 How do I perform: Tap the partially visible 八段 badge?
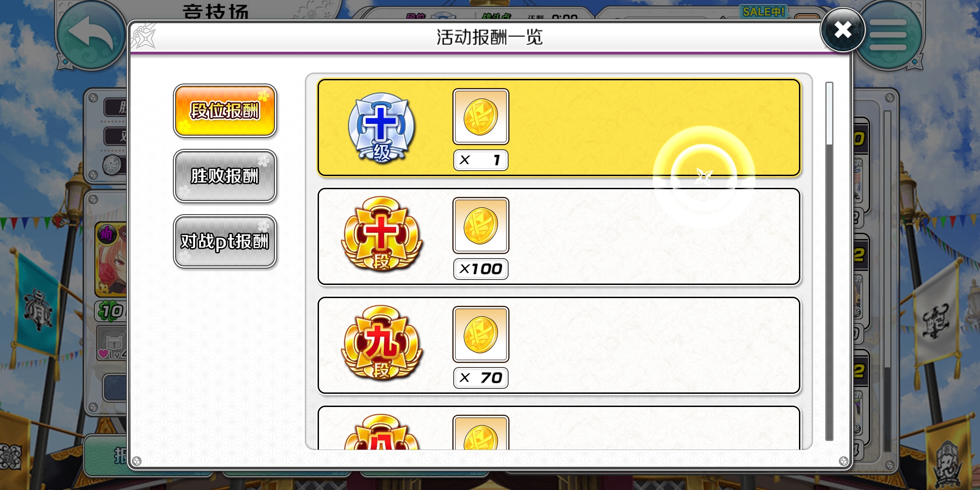382,432
